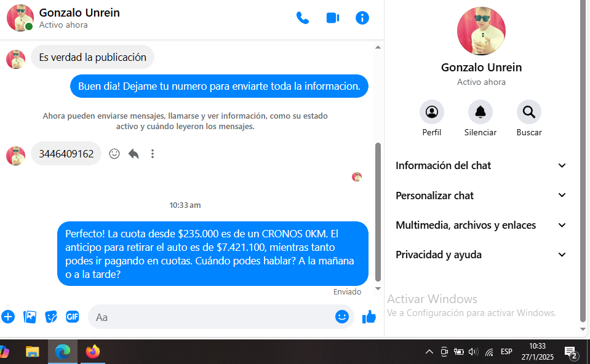Open the plus menu for more actions
The image size is (590, 364).
point(8,317)
